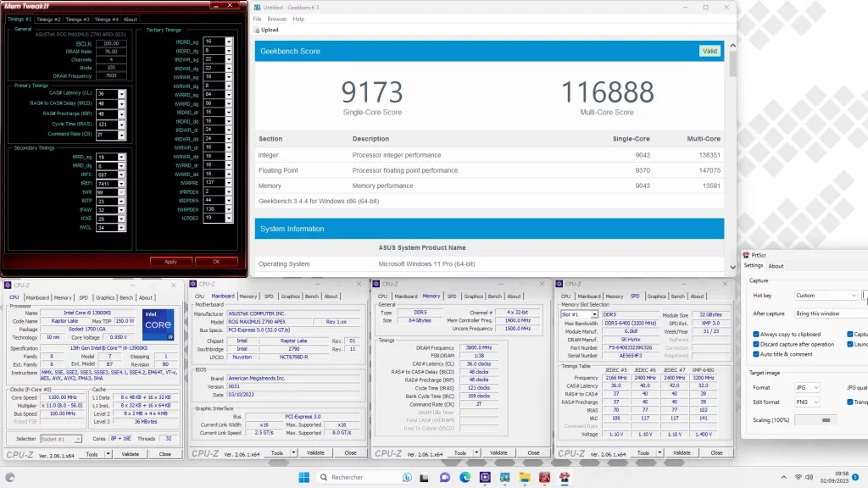Open Task View from the taskbar
868x488 pixels.
click(424, 478)
